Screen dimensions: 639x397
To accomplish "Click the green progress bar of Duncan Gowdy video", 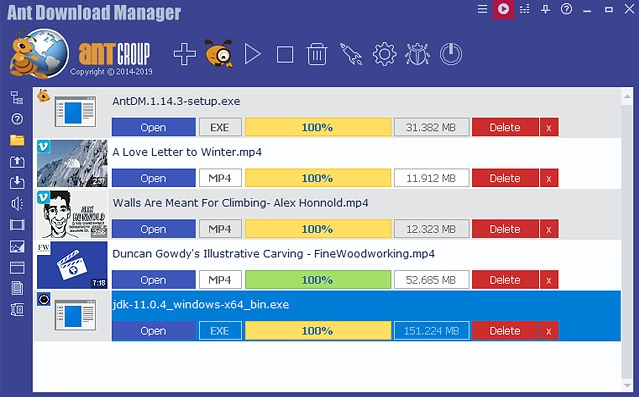I will pyautogui.click(x=318, y=280).
